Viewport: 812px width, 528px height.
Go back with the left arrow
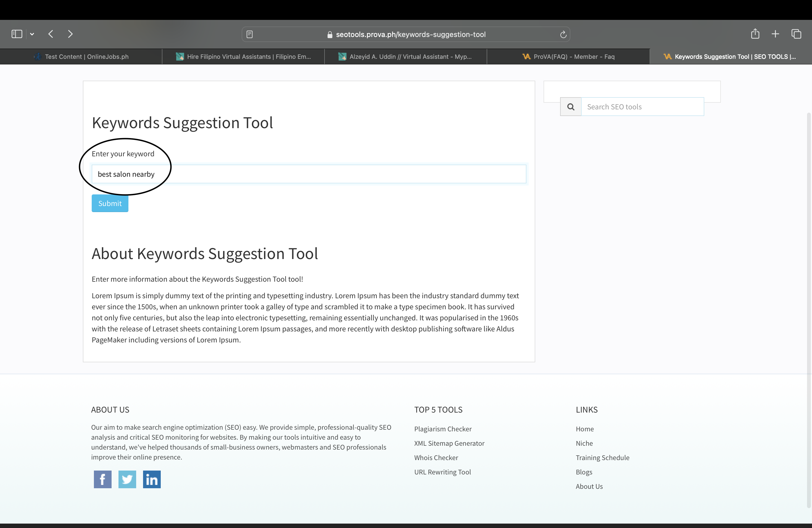click(x=51, y=34)
